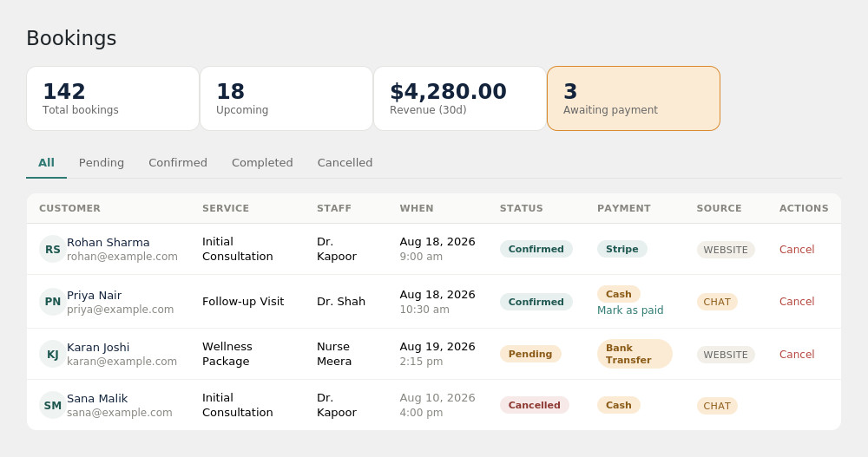Image resolution: width=868 pixels, height=457 pixels.
Task: Click the Upcoming bookings card
Action: 286,99
